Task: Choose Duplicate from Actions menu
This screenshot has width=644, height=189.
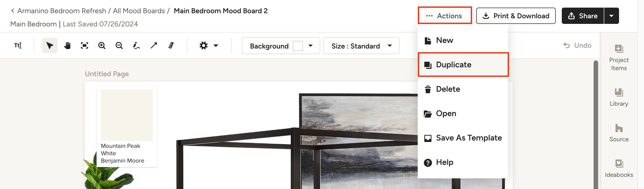Action: pos(463,65)
